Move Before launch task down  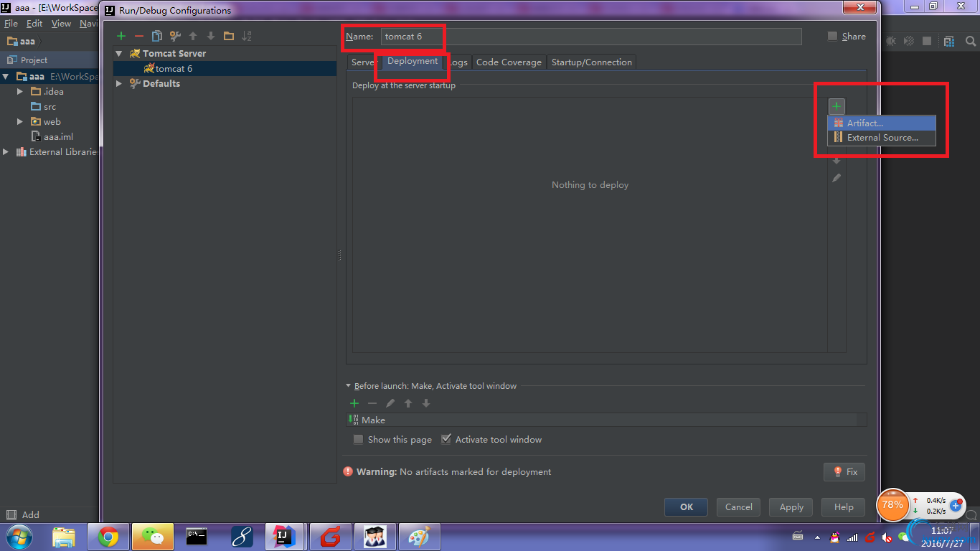(x=426, y=403)
